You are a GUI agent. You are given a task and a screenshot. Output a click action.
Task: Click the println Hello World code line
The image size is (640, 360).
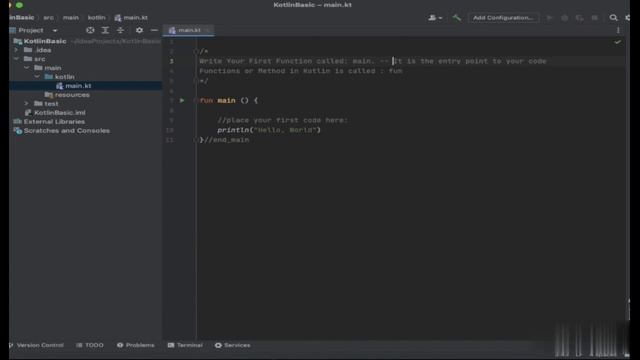269,130
